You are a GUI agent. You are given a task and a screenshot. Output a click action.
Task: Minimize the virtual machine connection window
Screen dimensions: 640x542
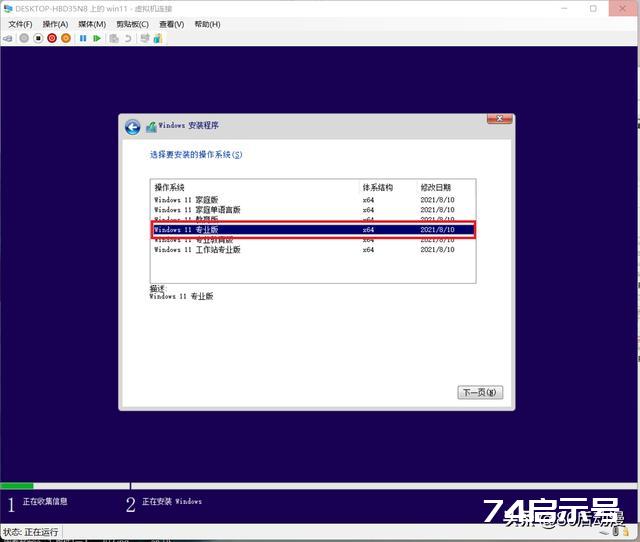[564, 8]
